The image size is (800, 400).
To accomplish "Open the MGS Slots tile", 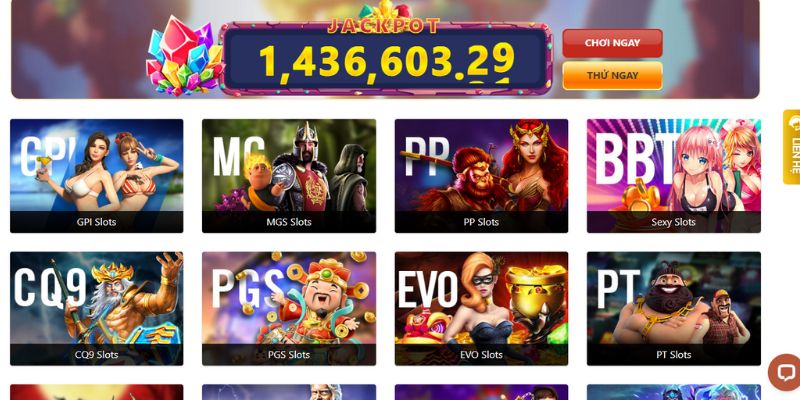I will click(x=289, y=176).
